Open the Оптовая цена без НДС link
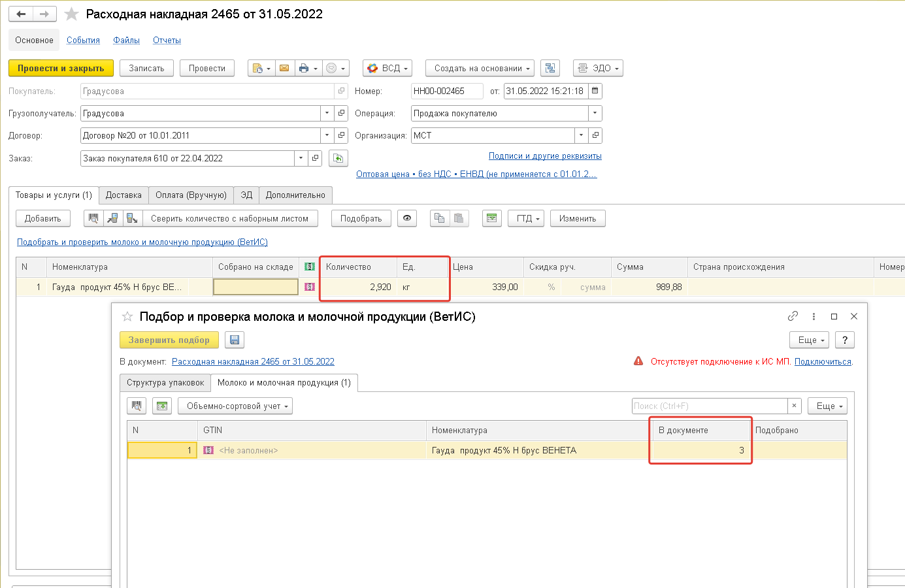 click(476, 174)
